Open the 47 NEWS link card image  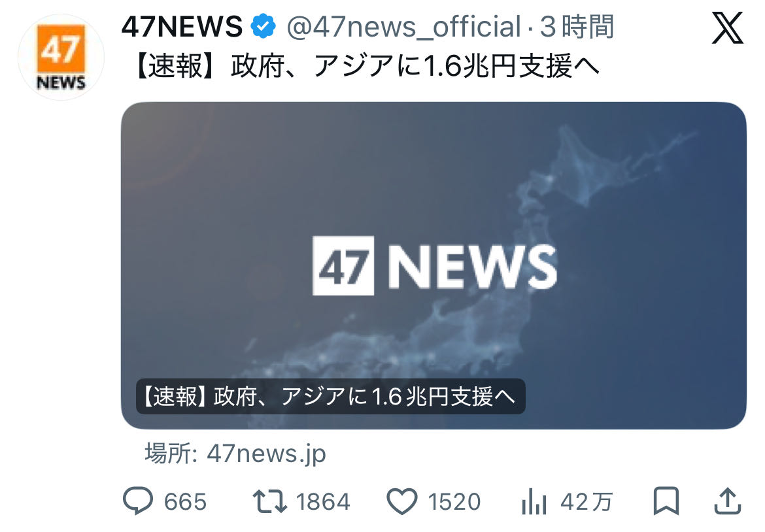(433, 266)
